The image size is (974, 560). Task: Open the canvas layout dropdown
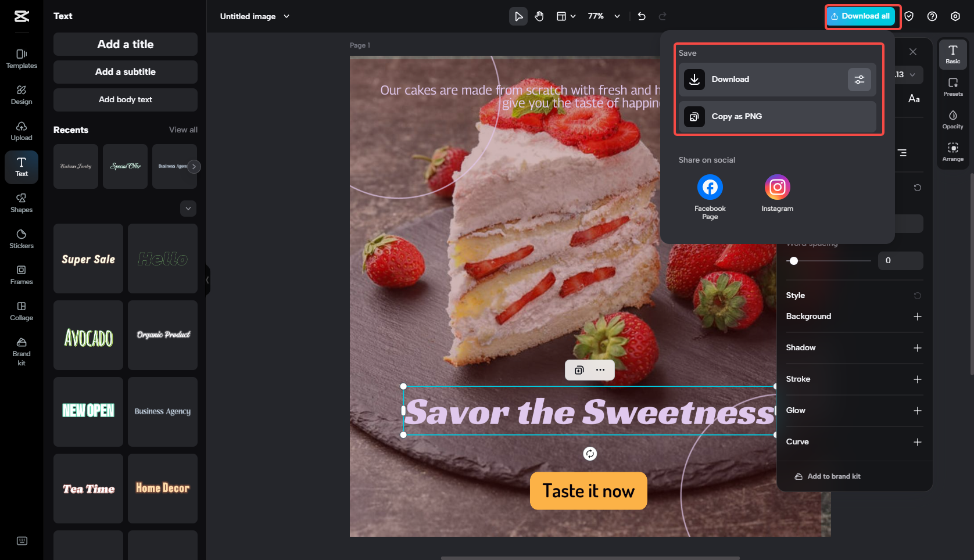pos(566,16)
